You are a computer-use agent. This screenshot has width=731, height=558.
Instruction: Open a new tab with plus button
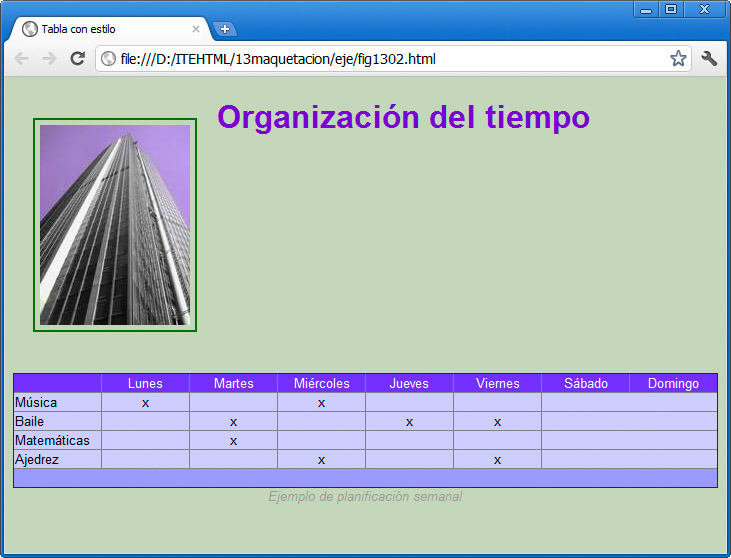225,29
